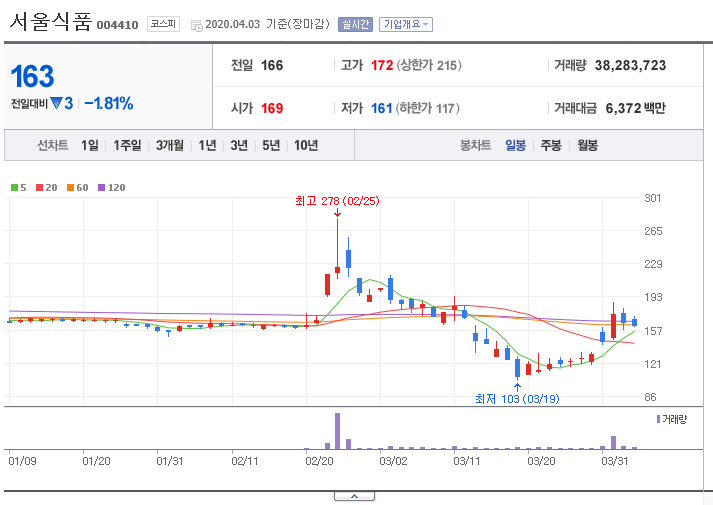Click the 86 price axis label
Image resolution: width=713 pixels, height=505 pixels.
(x=651, y=397)
